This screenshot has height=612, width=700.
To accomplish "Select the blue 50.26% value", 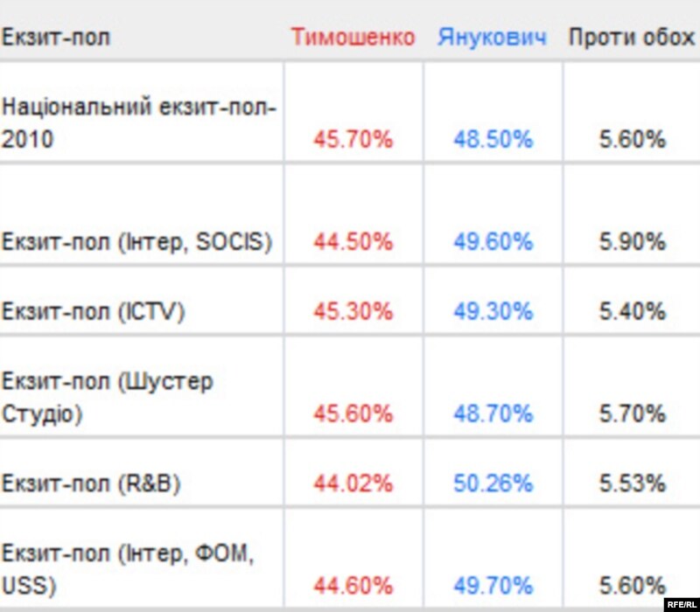I will click(x=493, y=483).
